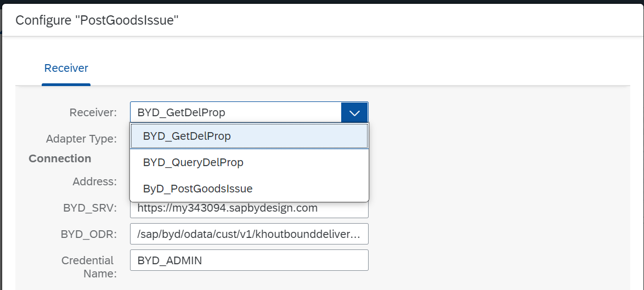
Task: Focus the BYD_SRV server URL field
Action: click(249, 209)
